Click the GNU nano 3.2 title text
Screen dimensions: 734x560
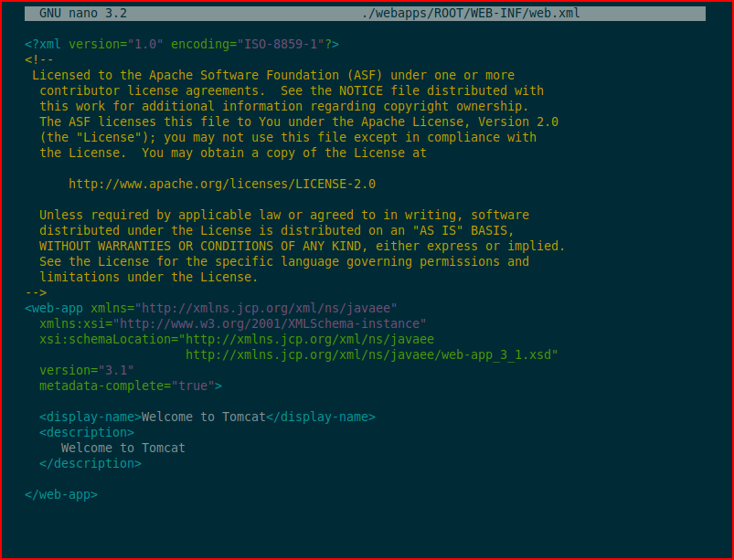[x=83, y=13]
